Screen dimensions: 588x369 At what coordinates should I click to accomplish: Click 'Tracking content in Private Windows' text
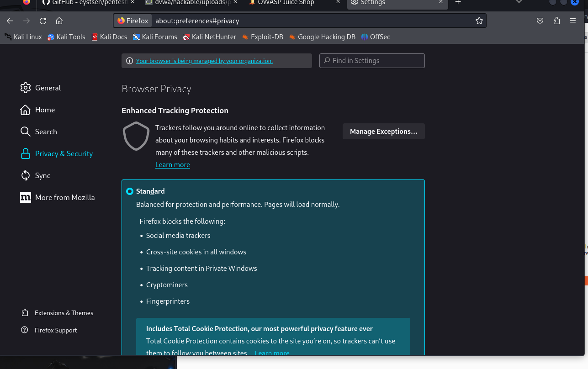coord(201,269)
